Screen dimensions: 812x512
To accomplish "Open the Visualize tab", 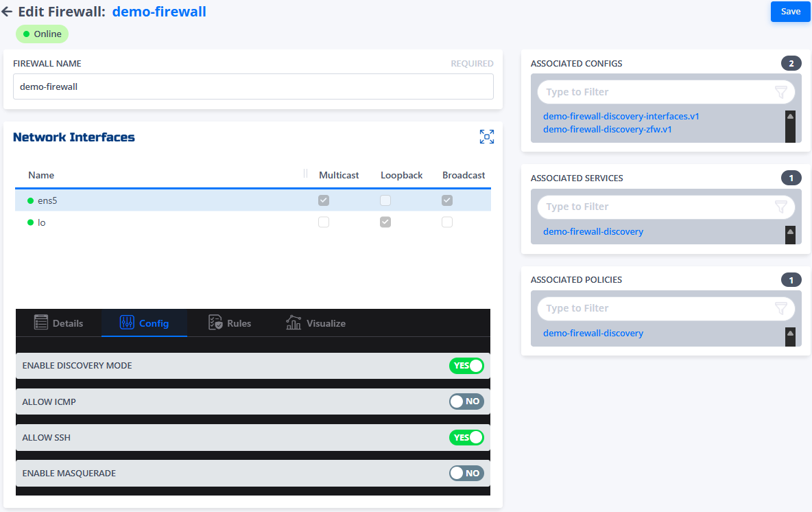I will click(x=315, y=323).
